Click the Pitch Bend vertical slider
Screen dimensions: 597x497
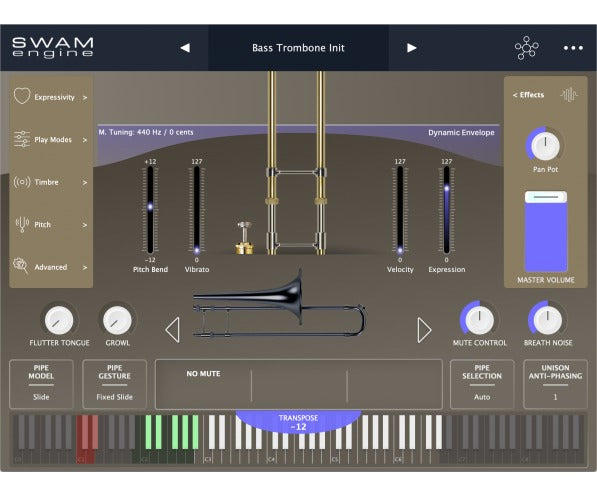pyautogui.click(x=150, y=210)
